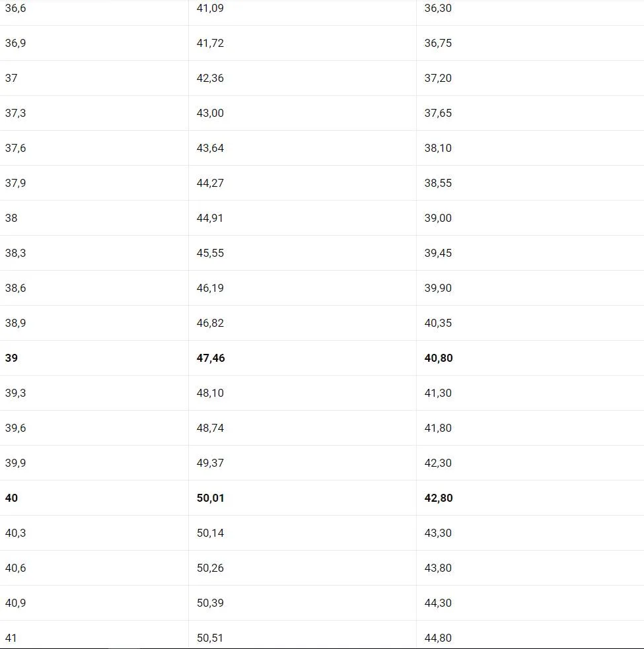644x649 pixels.
Task: Click the cell with 39,3
Action: (16, 393)
